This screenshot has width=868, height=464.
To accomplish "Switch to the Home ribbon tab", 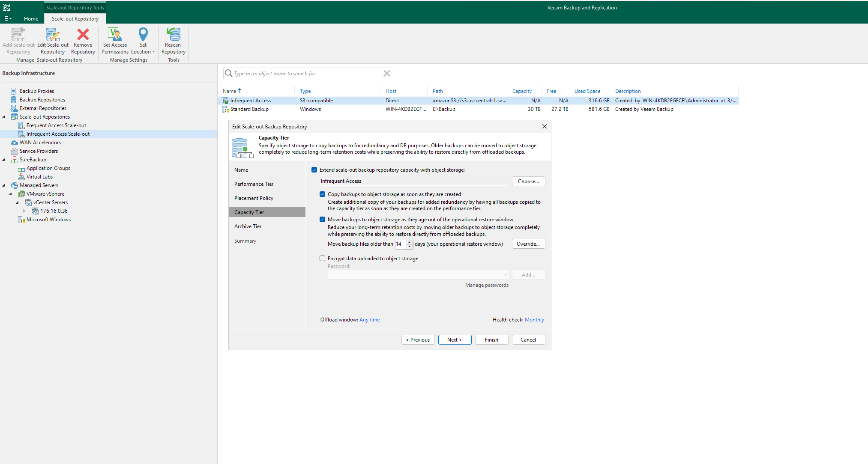I will tap(31, 18).
